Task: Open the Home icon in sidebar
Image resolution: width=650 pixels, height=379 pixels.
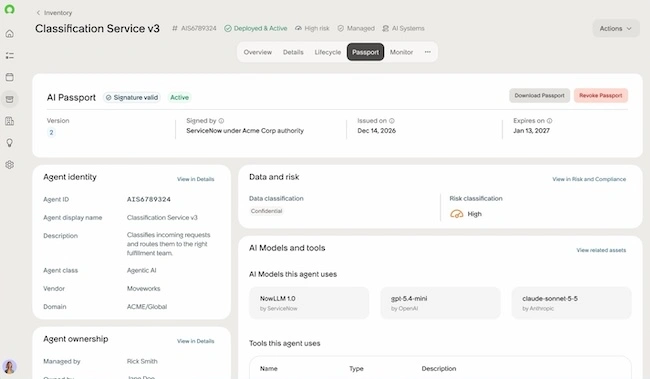Action: (10, 34)
